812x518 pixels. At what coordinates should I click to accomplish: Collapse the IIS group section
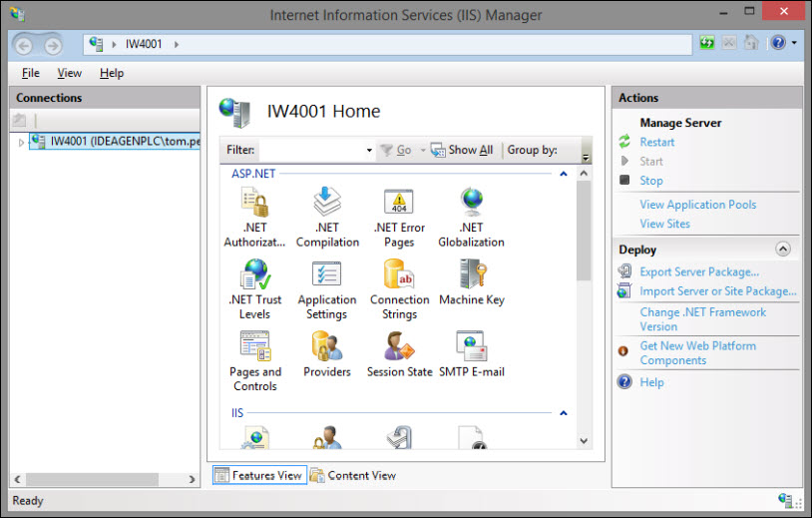564,413
